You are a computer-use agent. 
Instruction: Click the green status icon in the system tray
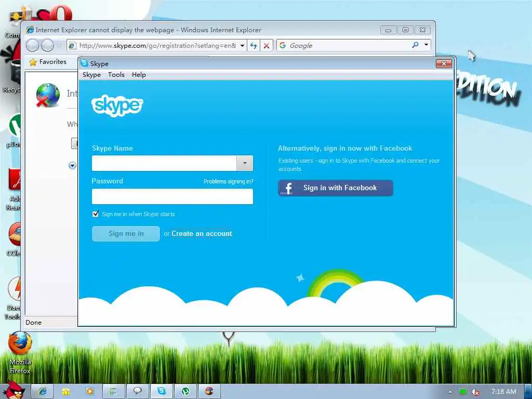point(462,392)
